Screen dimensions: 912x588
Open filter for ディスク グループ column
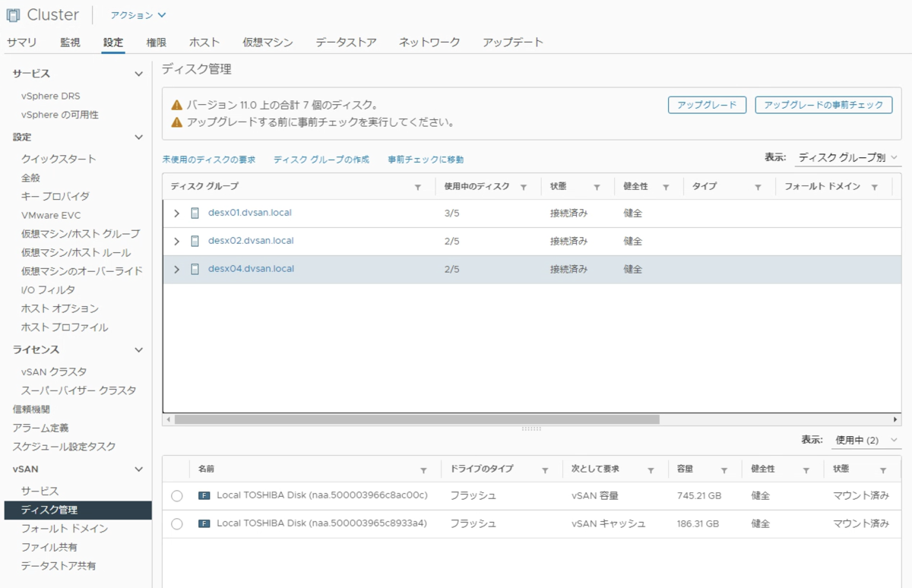(x=418, y=187)
